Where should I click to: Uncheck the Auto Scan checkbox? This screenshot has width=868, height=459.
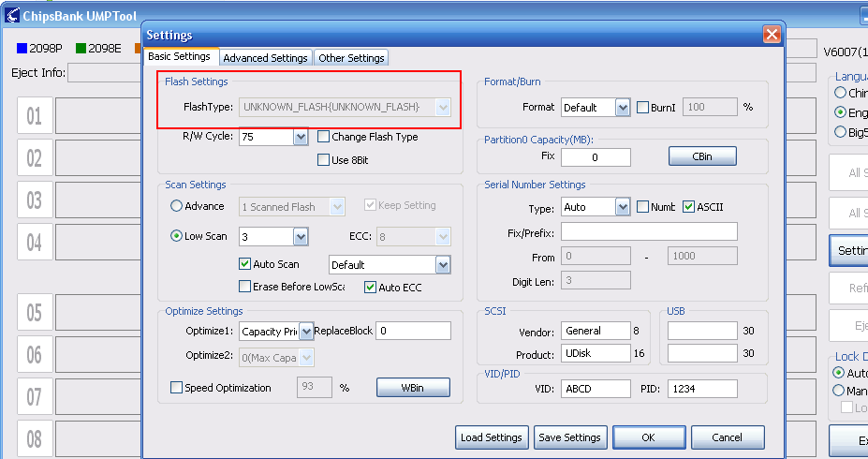tap(244, 264)
